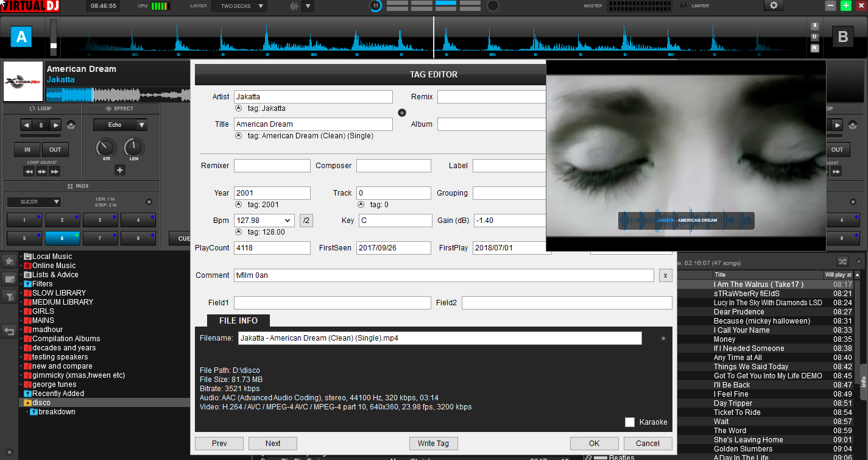Expand the Local Music tree node
Screen dimensions: 868x460
click(x=21, y=257)
